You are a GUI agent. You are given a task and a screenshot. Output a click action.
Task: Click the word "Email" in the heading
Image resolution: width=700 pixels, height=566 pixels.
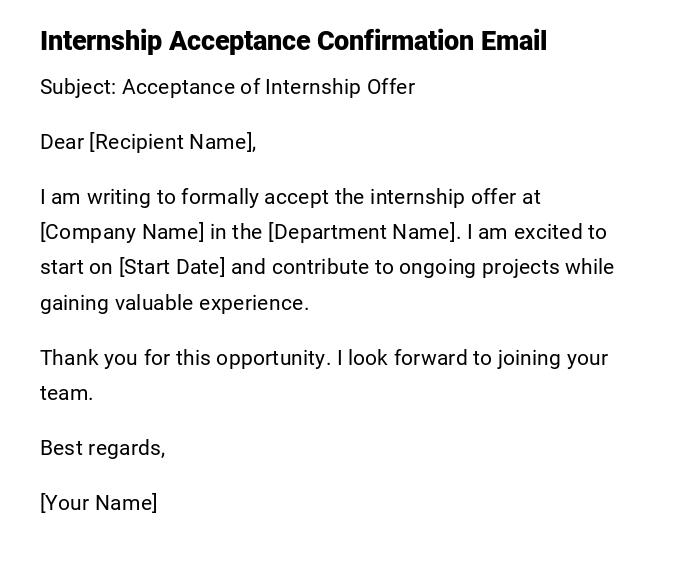(514, 41)
